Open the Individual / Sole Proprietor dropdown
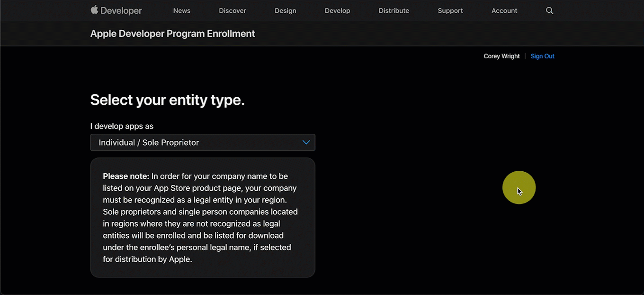Viewport: 644px width, 295px height. 202,142
